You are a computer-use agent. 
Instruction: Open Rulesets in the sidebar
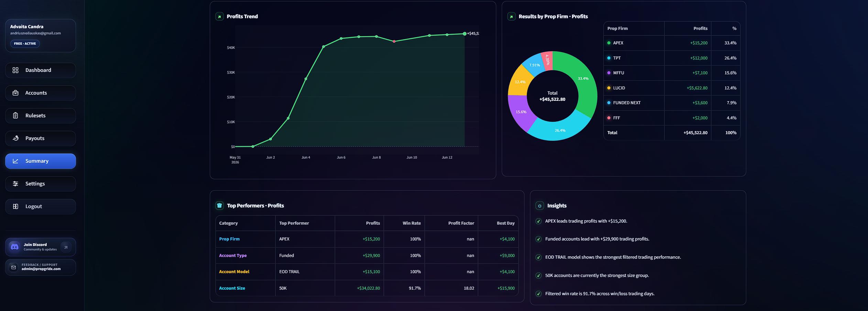[x=41, y=116]
